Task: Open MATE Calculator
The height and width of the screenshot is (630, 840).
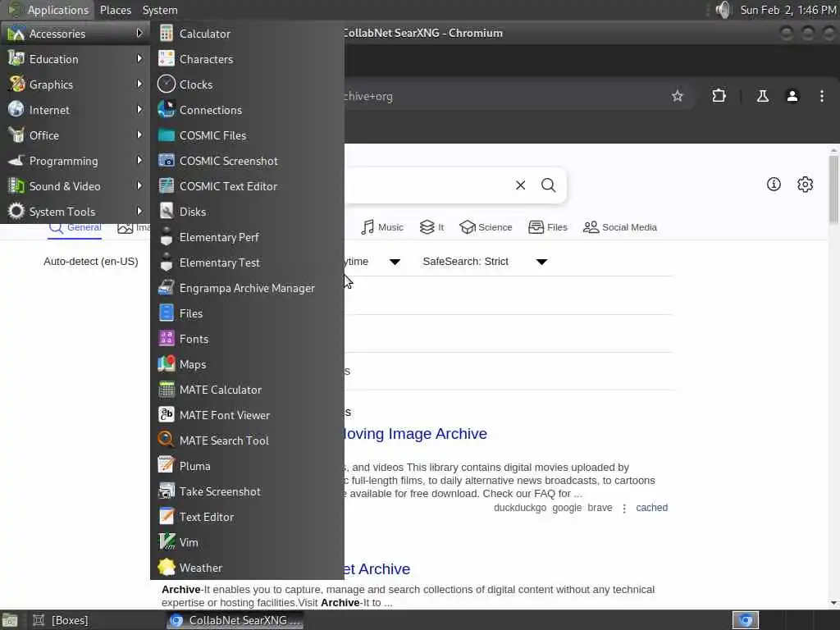Action: tap(247, 390)
